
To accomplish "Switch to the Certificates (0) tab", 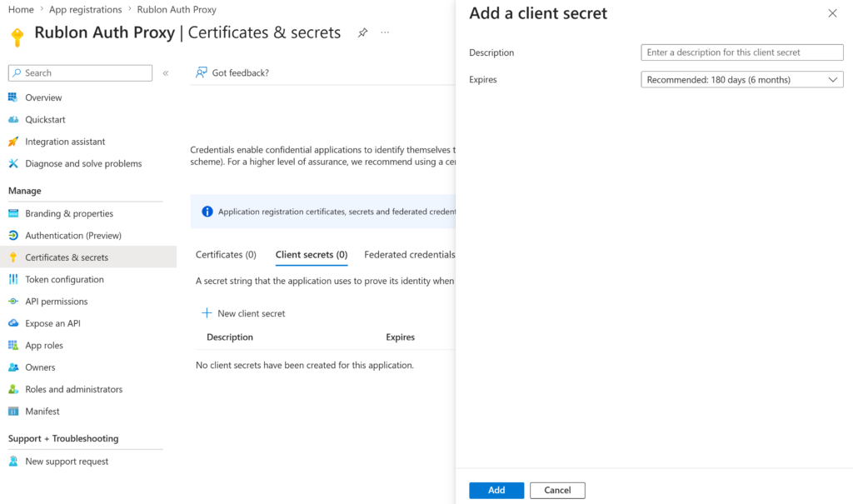I will pos(226,254).
